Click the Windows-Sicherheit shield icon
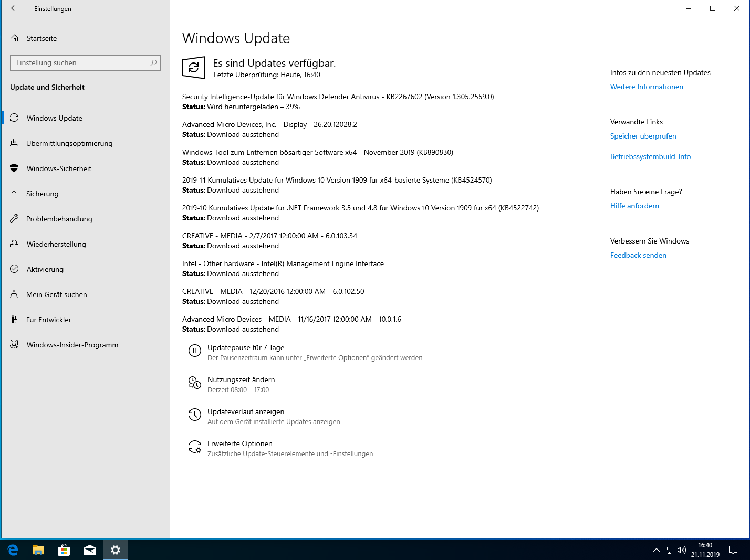 point(14,168)
